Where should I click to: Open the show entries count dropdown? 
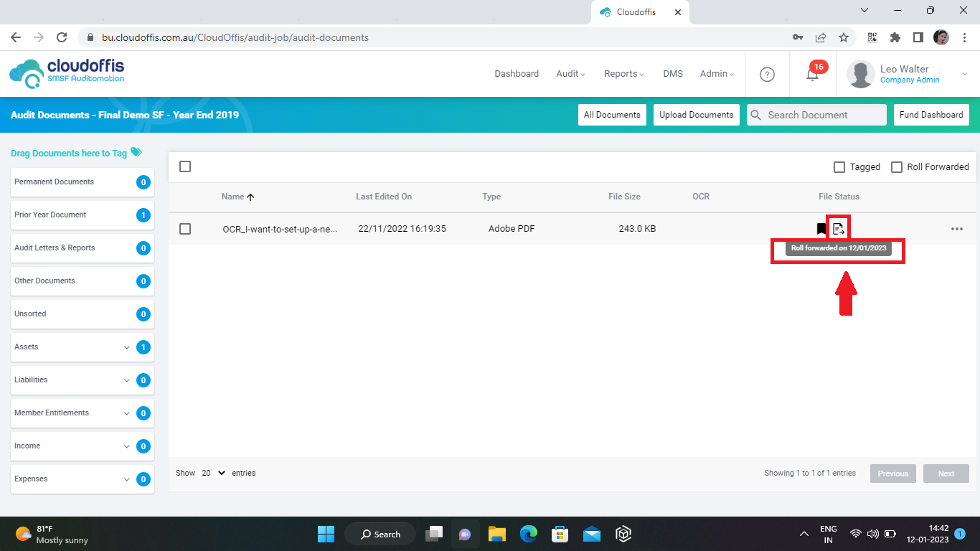[x=213, y=473]
